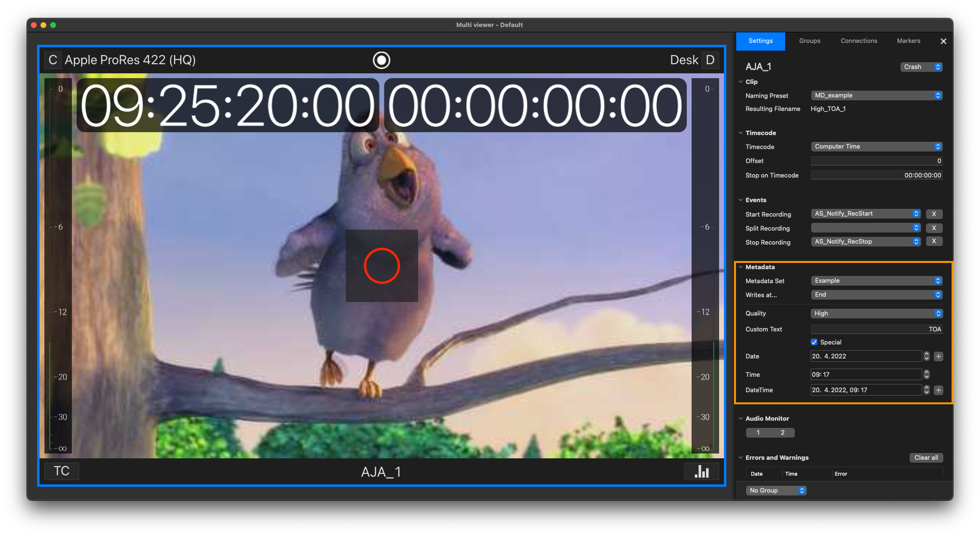Open the Writes at... dropdown End
The height and width of the screenshot is (536, 980).
pyautogui.click(x=876, y=295)
